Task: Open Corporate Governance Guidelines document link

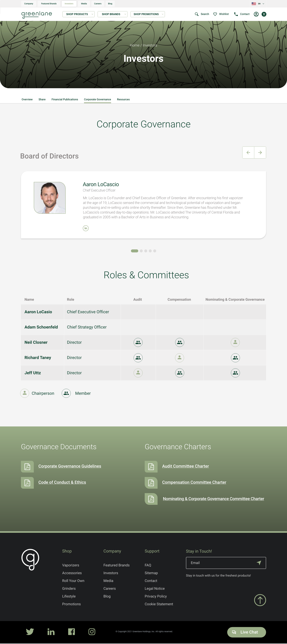Action: [70, 466]
